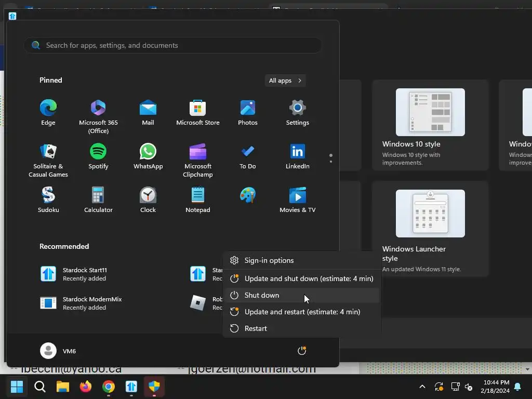Choose Update and restart
This screenshot has width=532, height=399.
click(302, 312)
